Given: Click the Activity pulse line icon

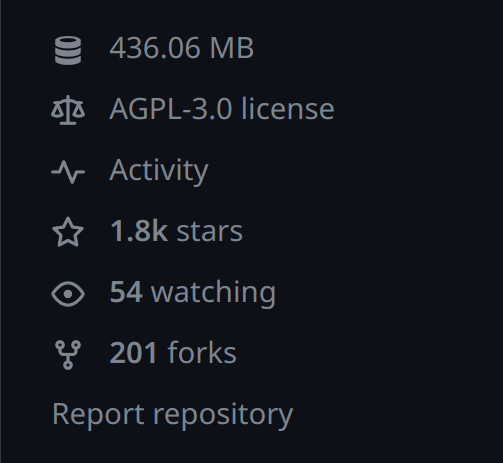Looking at the screenshot, I should pyautogui.click(x=68, y=172).
